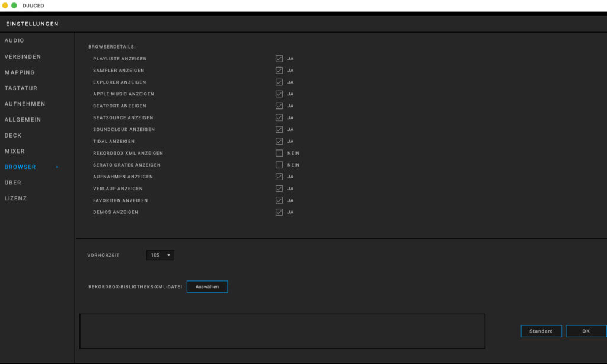
Task: Uncheck Explorer anzeigen checkbox
Action: (279, 82)
